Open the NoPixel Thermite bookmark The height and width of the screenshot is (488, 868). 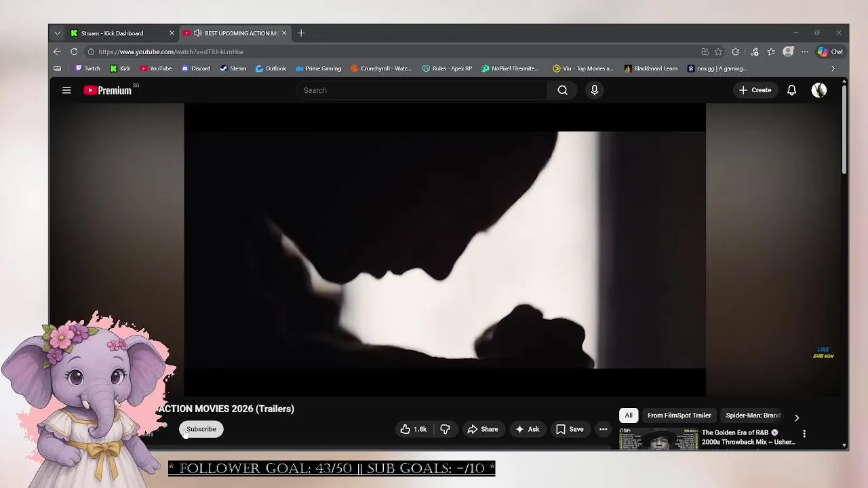point(510,68)
